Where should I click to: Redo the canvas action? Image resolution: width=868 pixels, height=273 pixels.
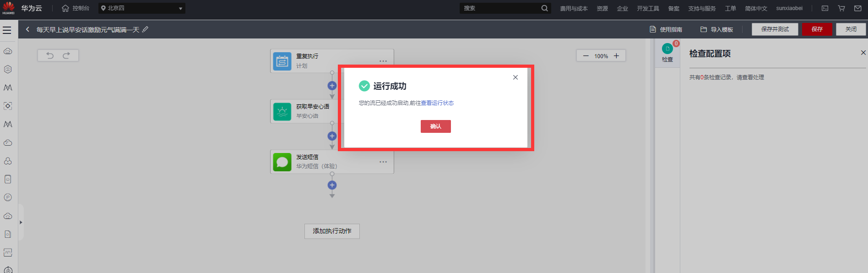[x=66, y=55]
